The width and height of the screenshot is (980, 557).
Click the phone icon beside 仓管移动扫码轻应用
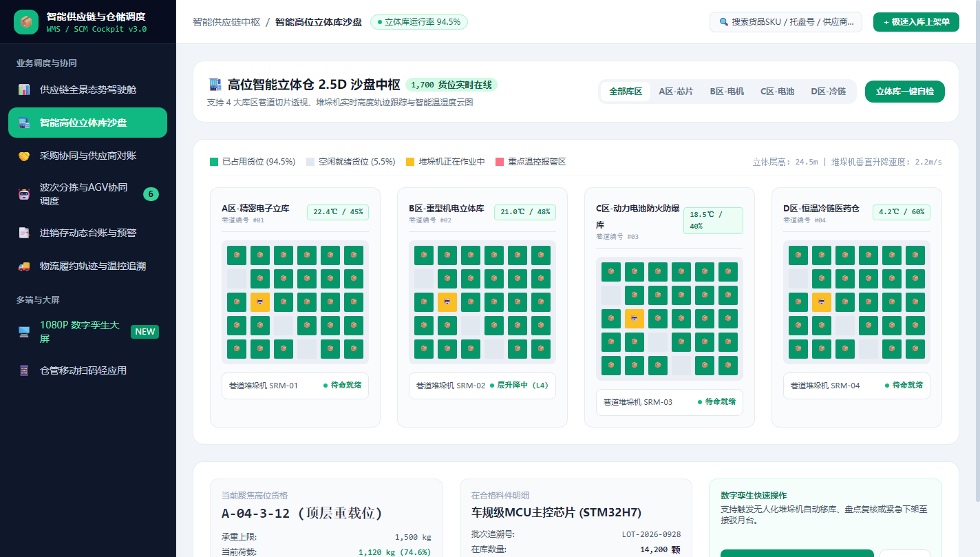pos(24,370)
